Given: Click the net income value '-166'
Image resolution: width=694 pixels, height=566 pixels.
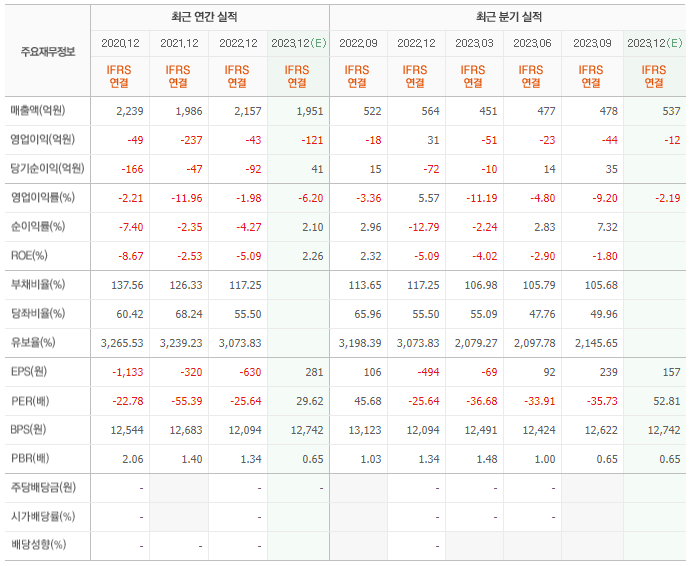Looking at the screenshot, I should pyautogui.click(x=132, y=169).
